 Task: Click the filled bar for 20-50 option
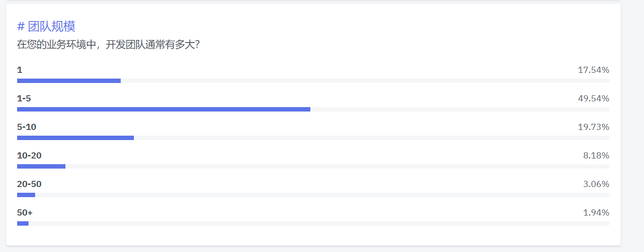pyautogui.click(x=26, y=195)
